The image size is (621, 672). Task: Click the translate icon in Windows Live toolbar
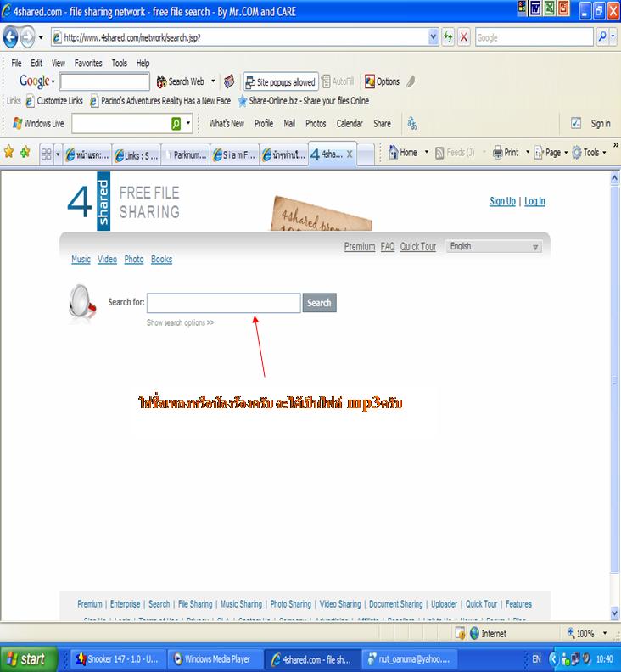411,123
